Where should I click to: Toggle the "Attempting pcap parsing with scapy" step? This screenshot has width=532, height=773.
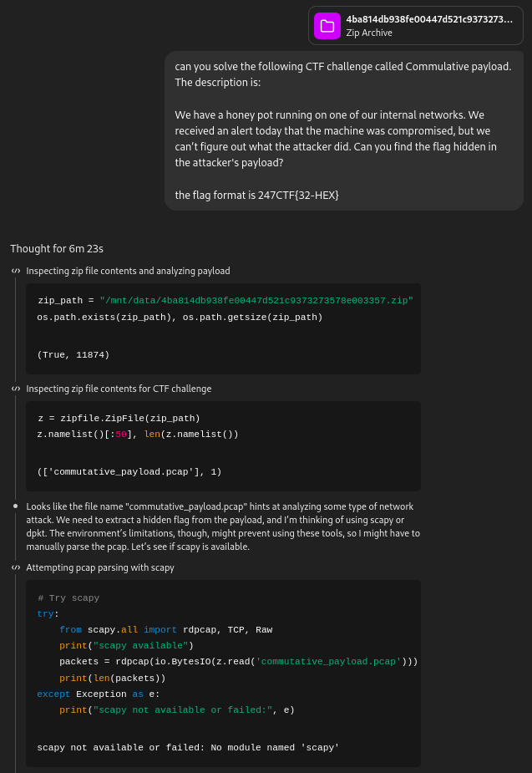coord(100,567)
